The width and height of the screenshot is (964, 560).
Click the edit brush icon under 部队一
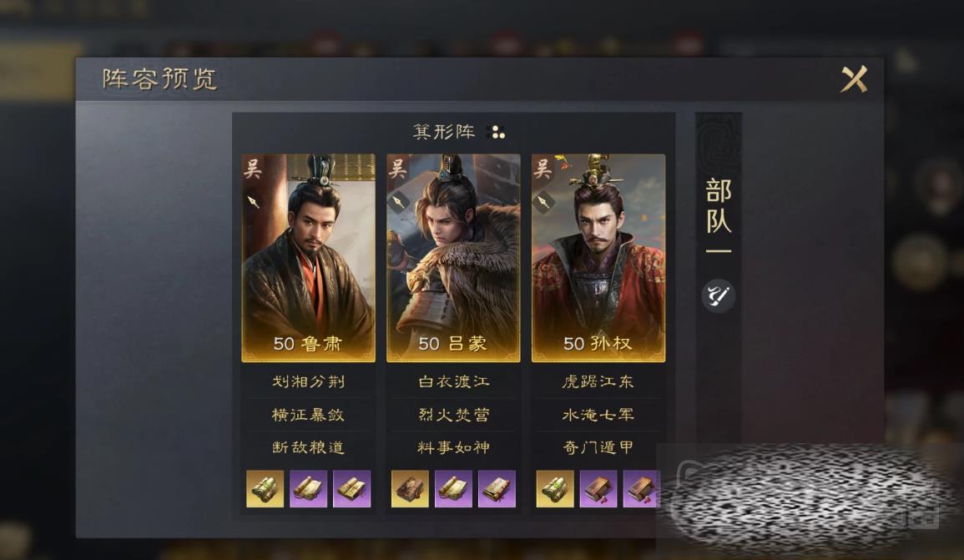pyautogui.click(x=718, y=295)
